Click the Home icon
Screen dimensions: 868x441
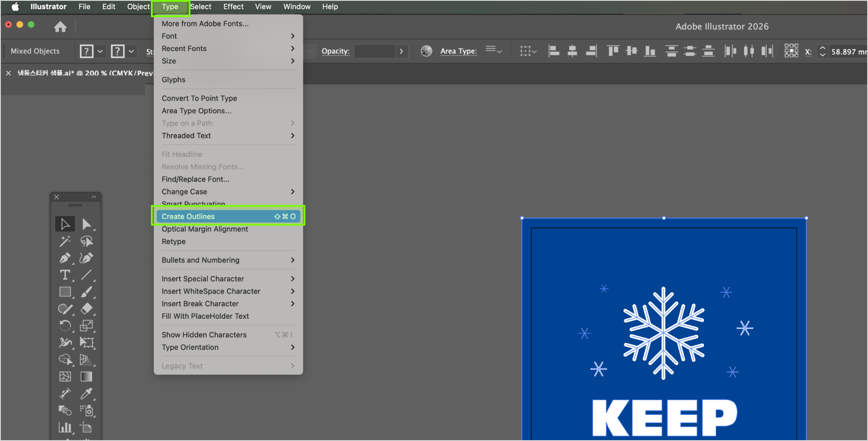(60, 27)
